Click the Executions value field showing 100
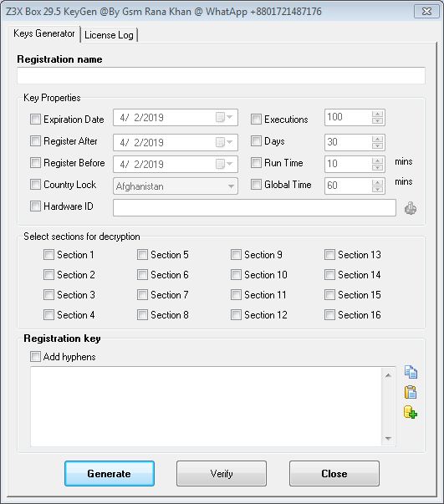The width and height of the screenshot is (444, 504). [x=348, y=117]
